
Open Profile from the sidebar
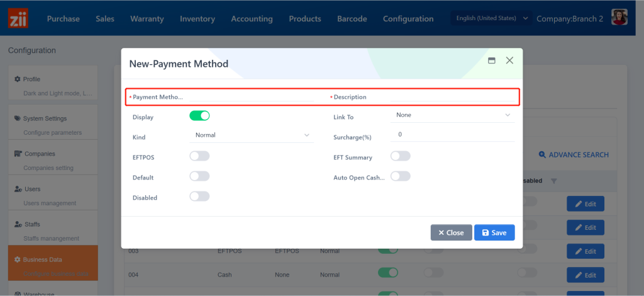[x=31, y=79]
